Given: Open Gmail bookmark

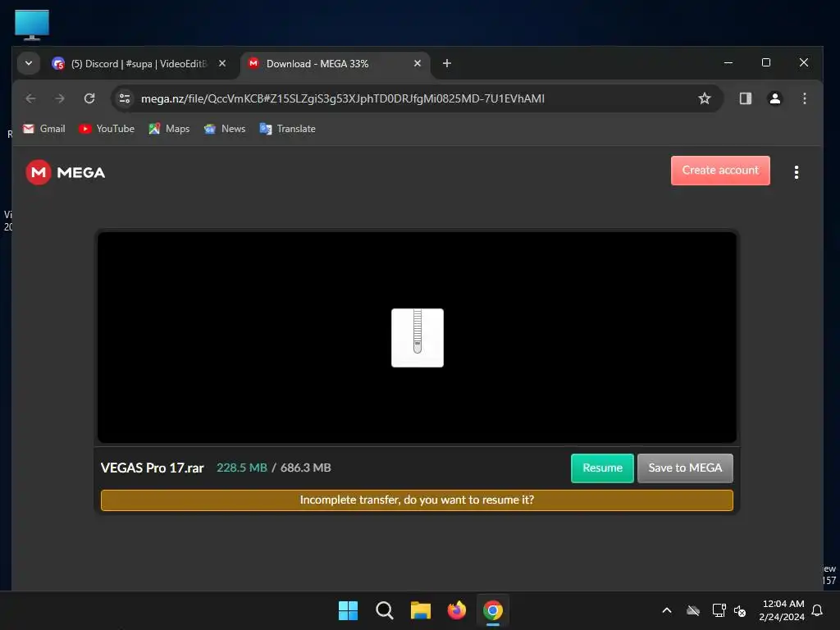Looking at the screenshot, I should click(x=44, y=129).
